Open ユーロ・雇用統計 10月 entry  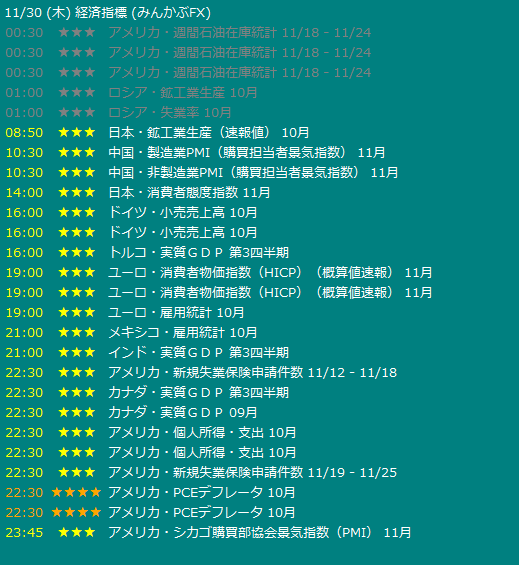pyautogui.click(x=176, y=312)
